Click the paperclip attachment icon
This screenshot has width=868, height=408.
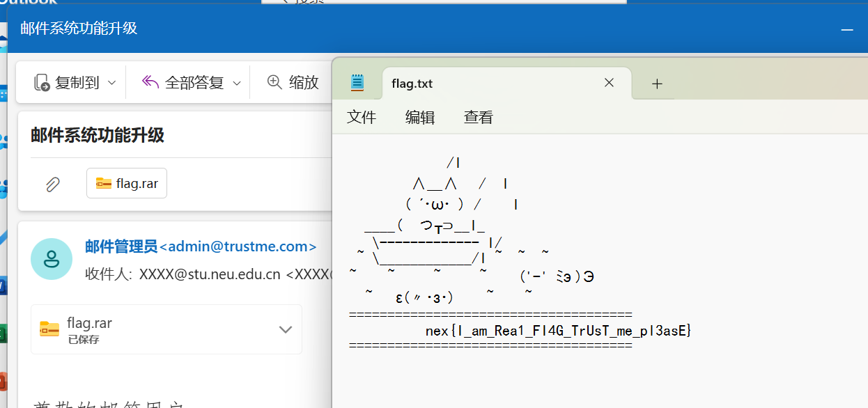52,184
